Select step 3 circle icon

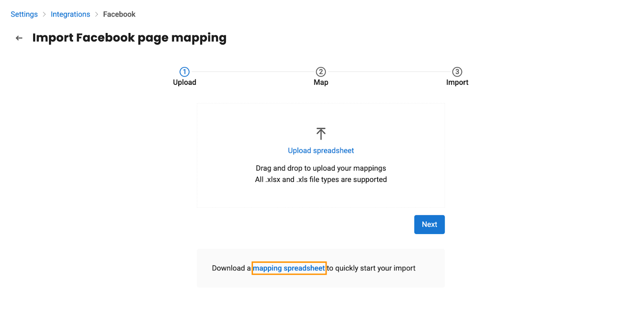[457, 72]
